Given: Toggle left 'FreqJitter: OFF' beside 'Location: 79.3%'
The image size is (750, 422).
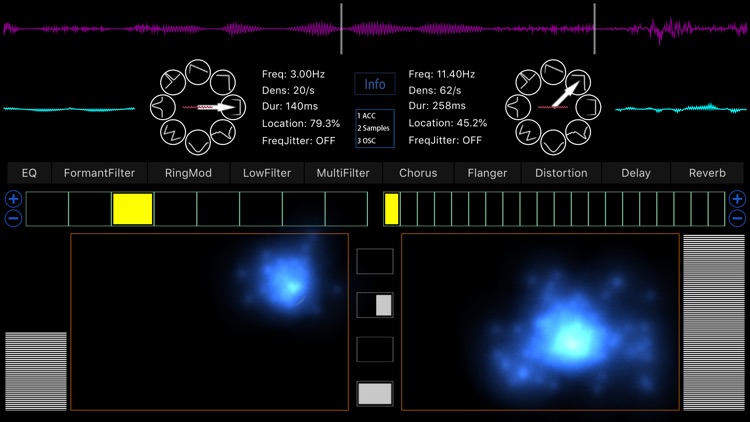Looking at the screenshot, I should (x=298, y=141).
